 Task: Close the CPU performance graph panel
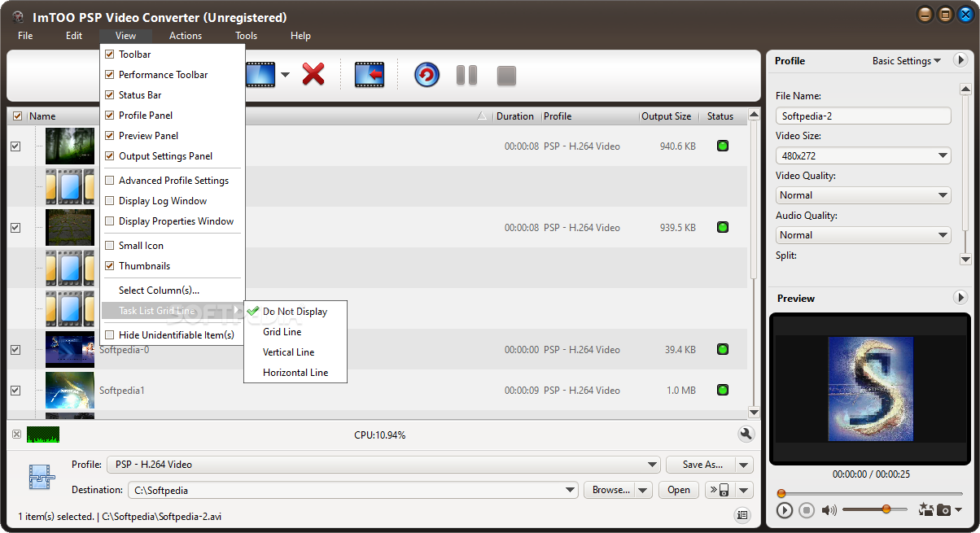(x=16, y=435)
